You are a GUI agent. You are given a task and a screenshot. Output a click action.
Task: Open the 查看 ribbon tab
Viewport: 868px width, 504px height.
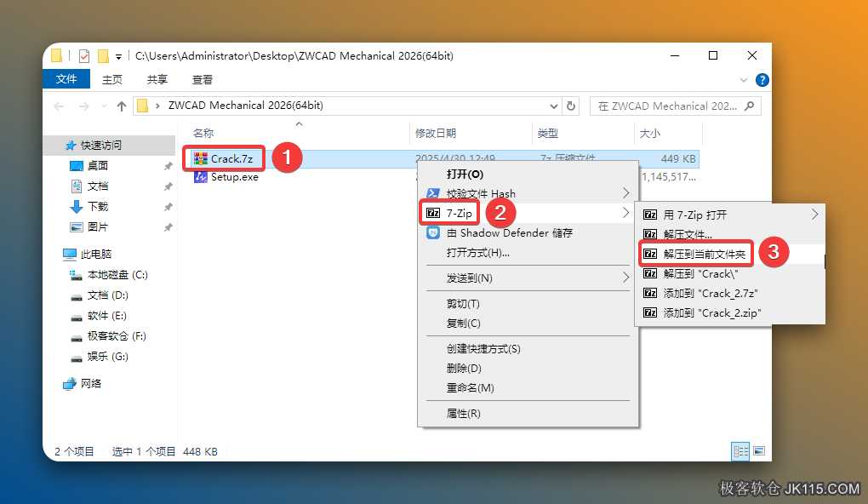(x=202, y=80)
